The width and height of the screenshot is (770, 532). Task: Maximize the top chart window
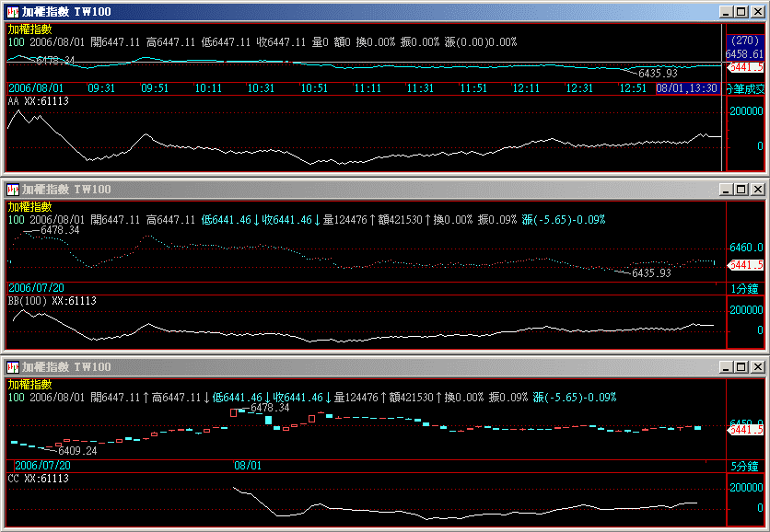(741, 12)
